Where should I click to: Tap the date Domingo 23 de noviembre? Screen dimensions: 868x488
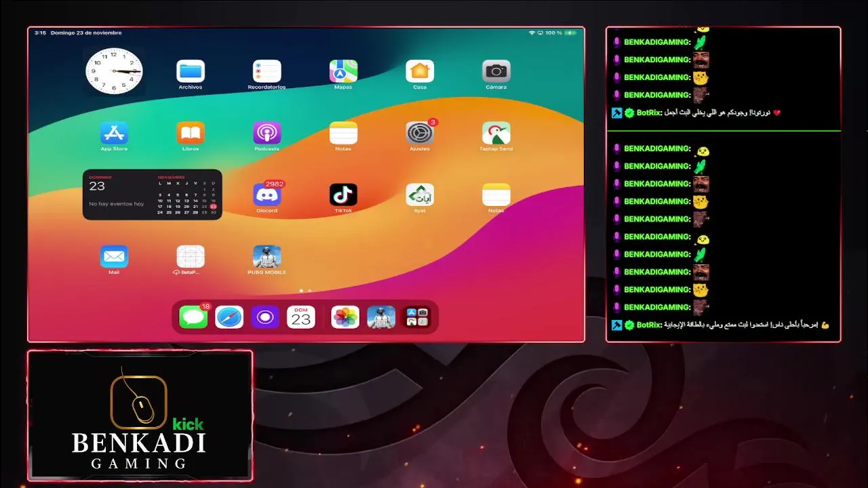pyautogui.click(x=86, y=33)
